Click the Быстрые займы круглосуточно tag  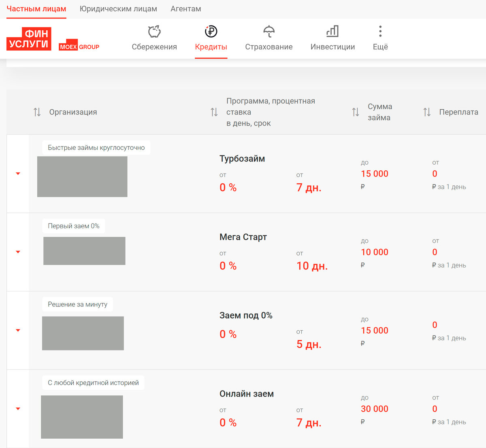(x=96, y=148)
